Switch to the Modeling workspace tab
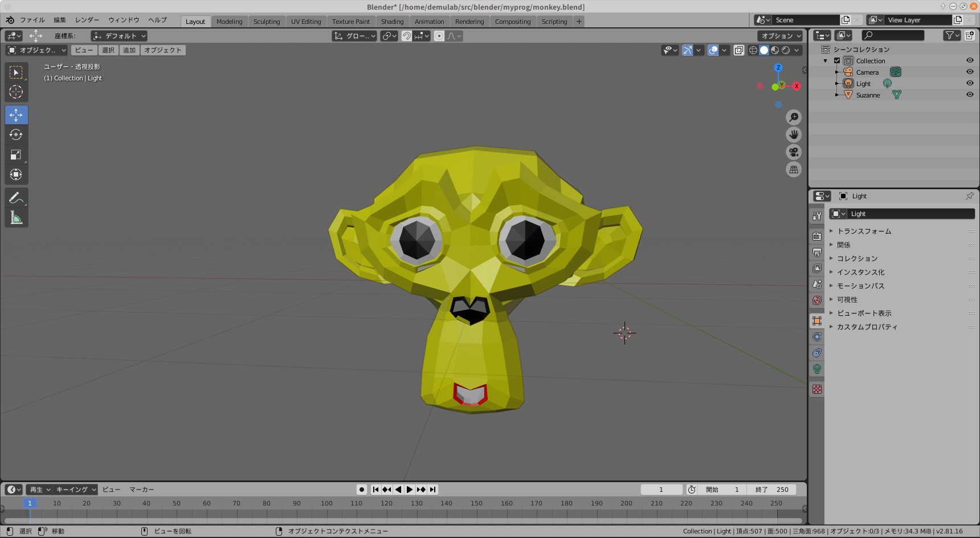980x538 pixels. tap(230, 22)
